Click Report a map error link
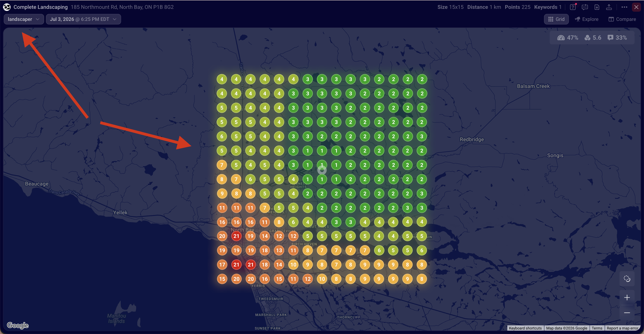The image size is (644, 334). (622, 328)
